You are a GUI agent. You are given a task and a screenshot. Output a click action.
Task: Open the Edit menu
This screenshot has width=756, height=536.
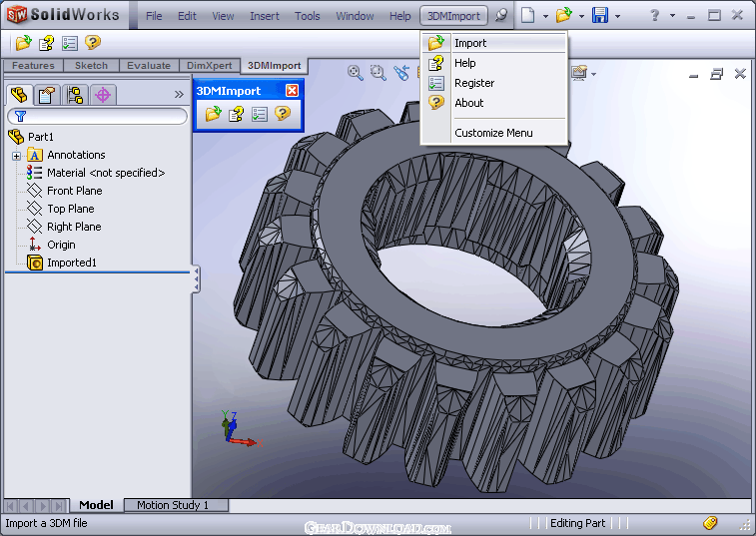click(x=187, y=16)
